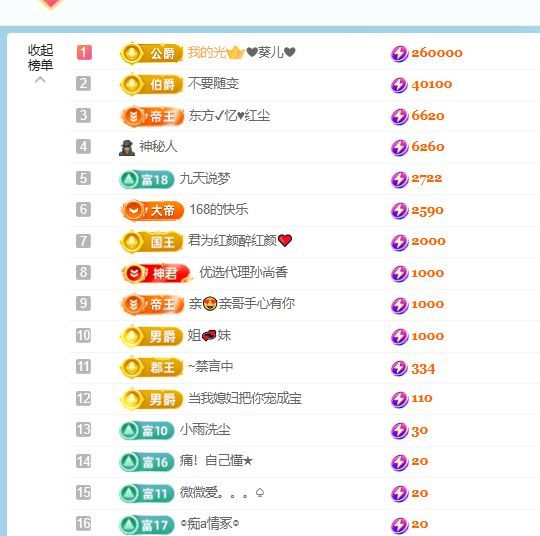540x536 pixels.
Task: Select username 亲哥手心有你
Action: [x=242, y=303]
